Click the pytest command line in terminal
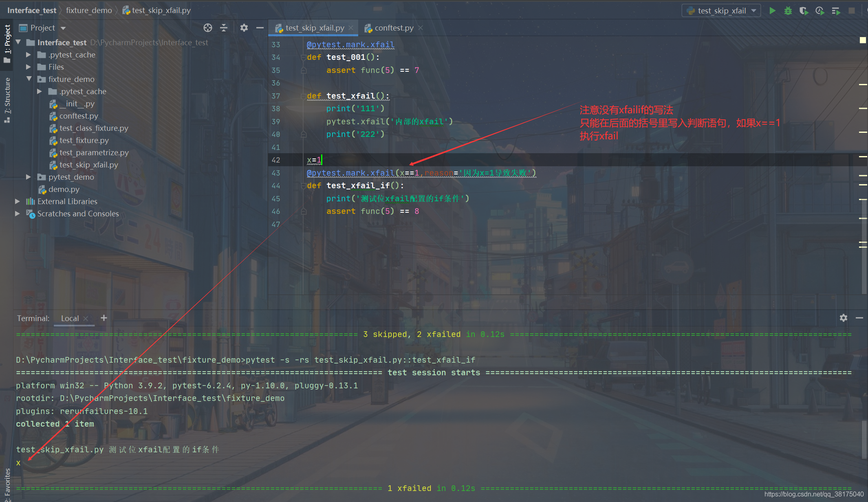Viewport: 868px width, 502px height. pos(246,360)
